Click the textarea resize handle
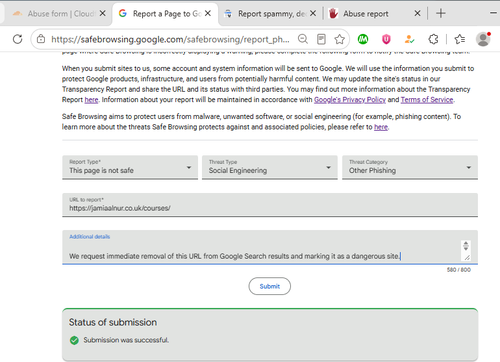 coord(467,257)
